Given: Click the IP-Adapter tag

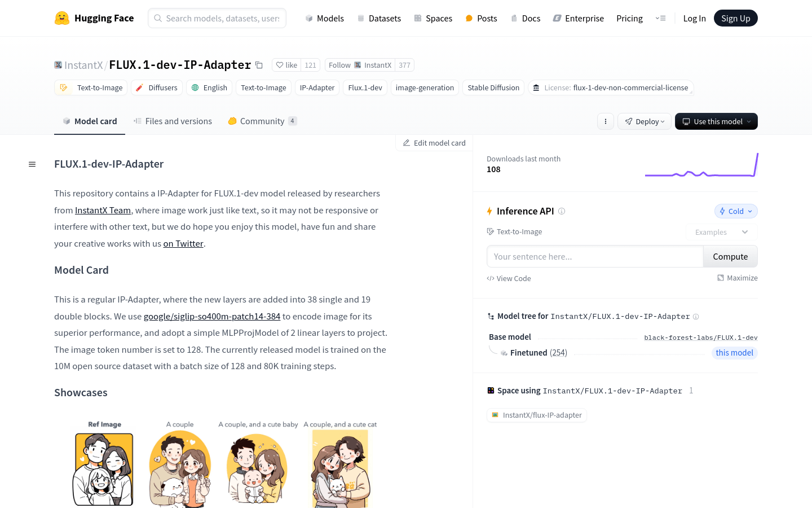Looking at the screenshot, I should coord(317,87).
